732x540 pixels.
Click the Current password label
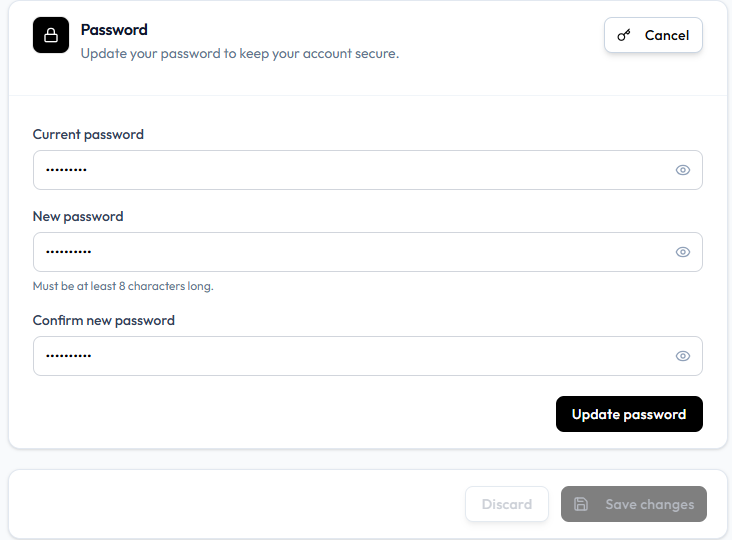pyautogui.click(x=88, y=134)
